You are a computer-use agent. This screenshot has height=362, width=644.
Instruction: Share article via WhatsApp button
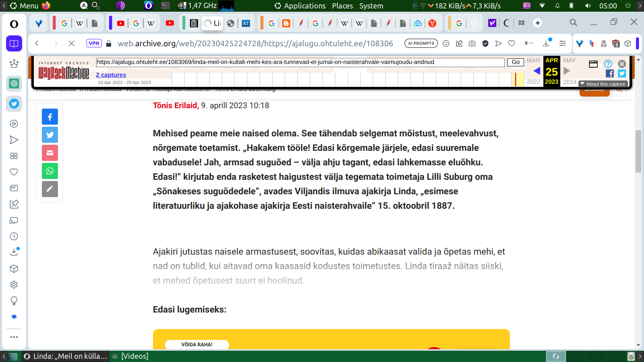50,171
